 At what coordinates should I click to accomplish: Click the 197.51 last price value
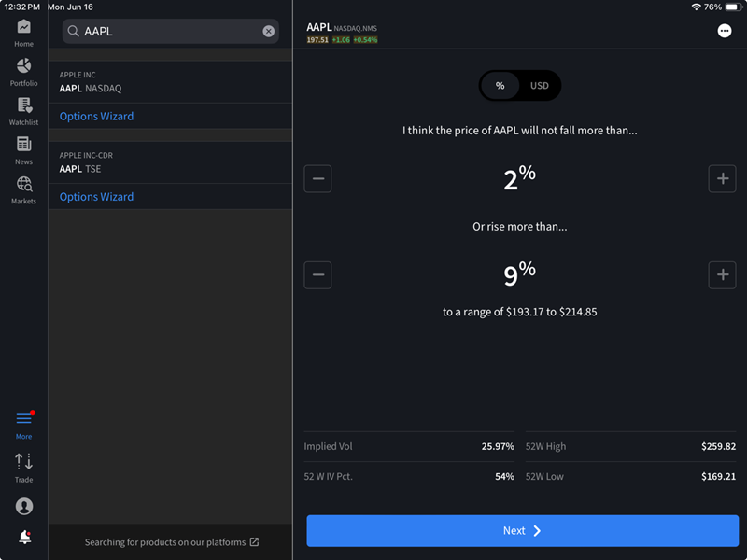click(x=317, y=40)
